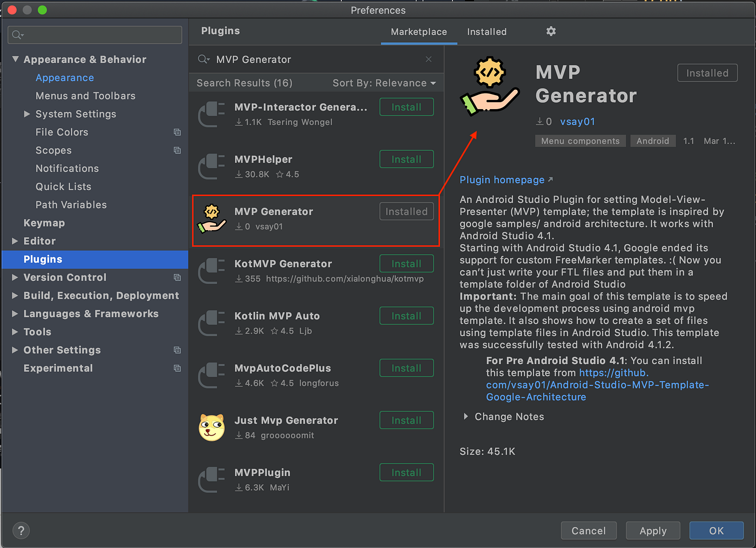Expand Languages & Frameworks section

15,314
